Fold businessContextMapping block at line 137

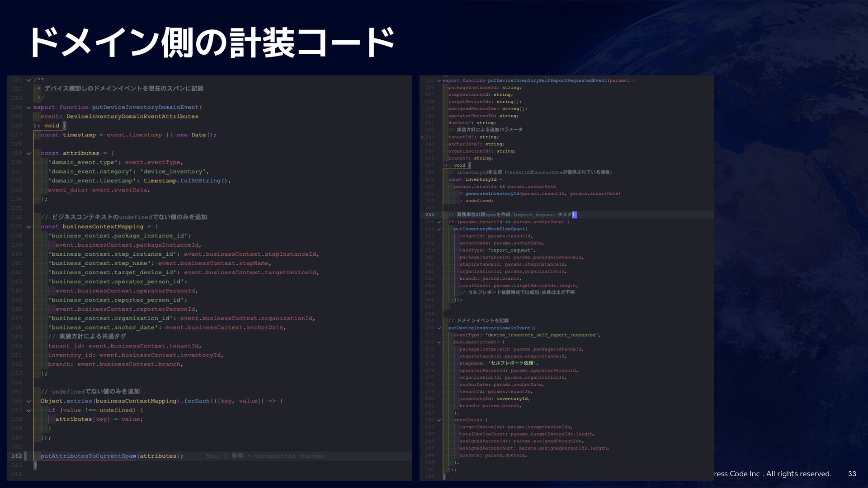click(x=28, y=227)
